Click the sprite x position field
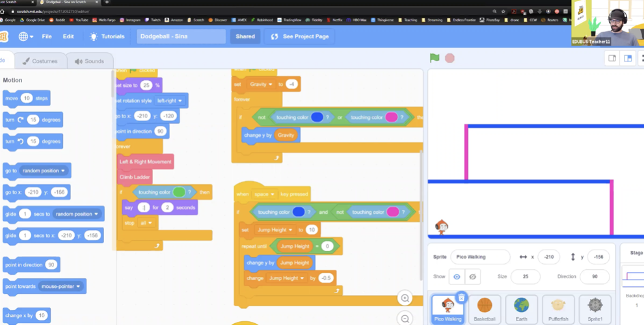 coord(549,257)
